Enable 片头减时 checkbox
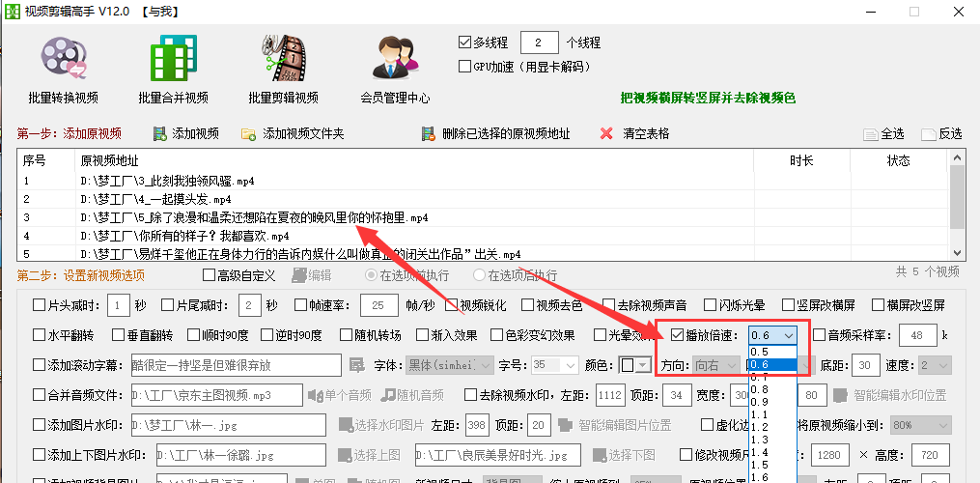980x483 pixels. (38, 305)
